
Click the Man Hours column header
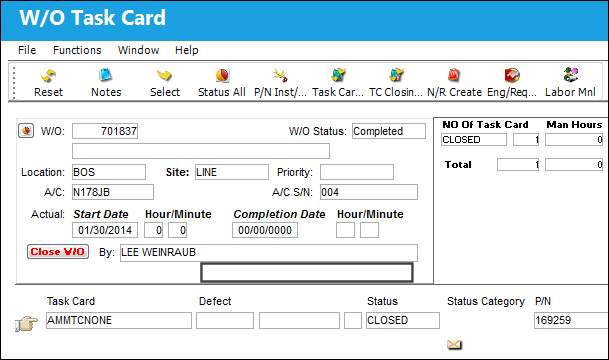pyautogui.click(x=574, y=125)
